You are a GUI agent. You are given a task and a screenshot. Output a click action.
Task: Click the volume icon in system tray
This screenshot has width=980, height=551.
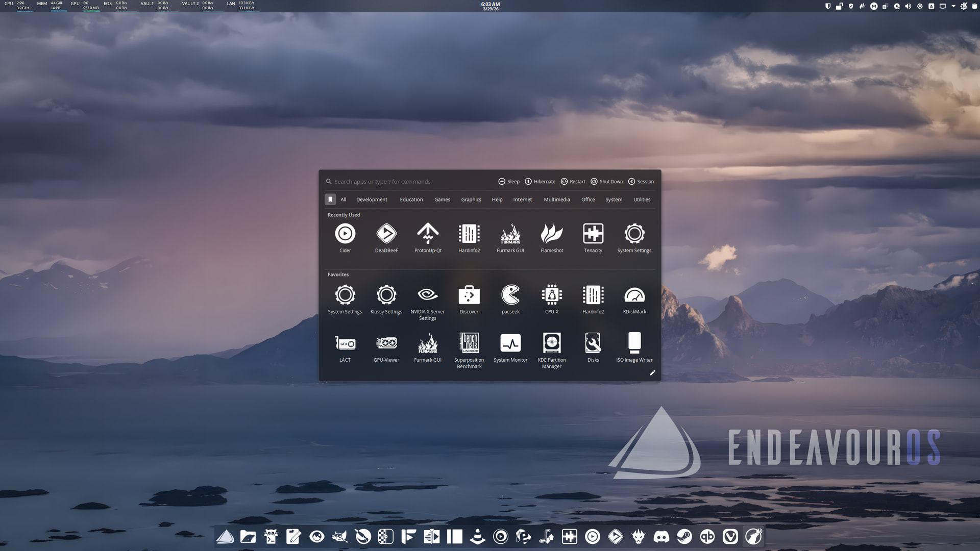(908, 6)
